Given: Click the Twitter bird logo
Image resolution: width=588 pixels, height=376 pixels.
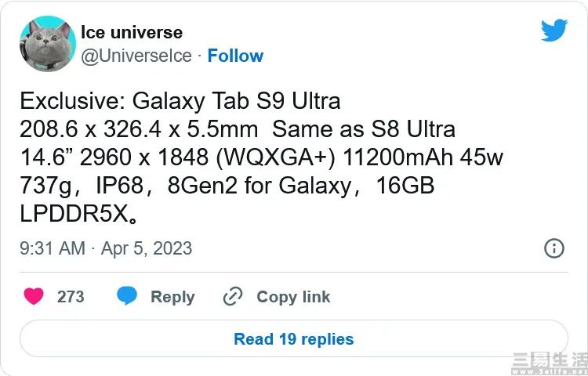Looking at the screenshot, I should click(x=554, y=31).
